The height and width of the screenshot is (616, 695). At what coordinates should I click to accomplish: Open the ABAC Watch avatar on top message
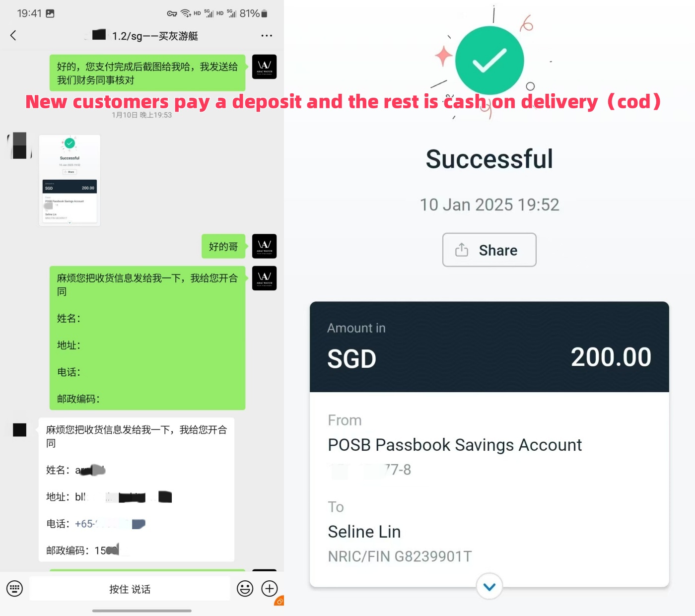[264, 67]
